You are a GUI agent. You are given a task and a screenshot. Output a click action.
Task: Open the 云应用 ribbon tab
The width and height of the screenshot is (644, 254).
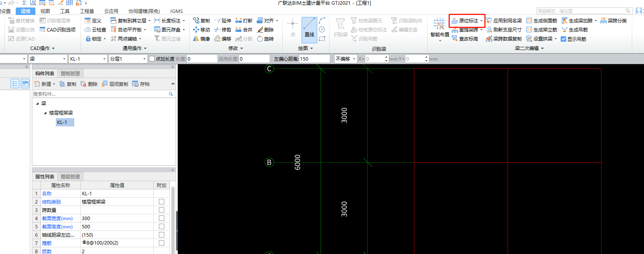[111, 11]
